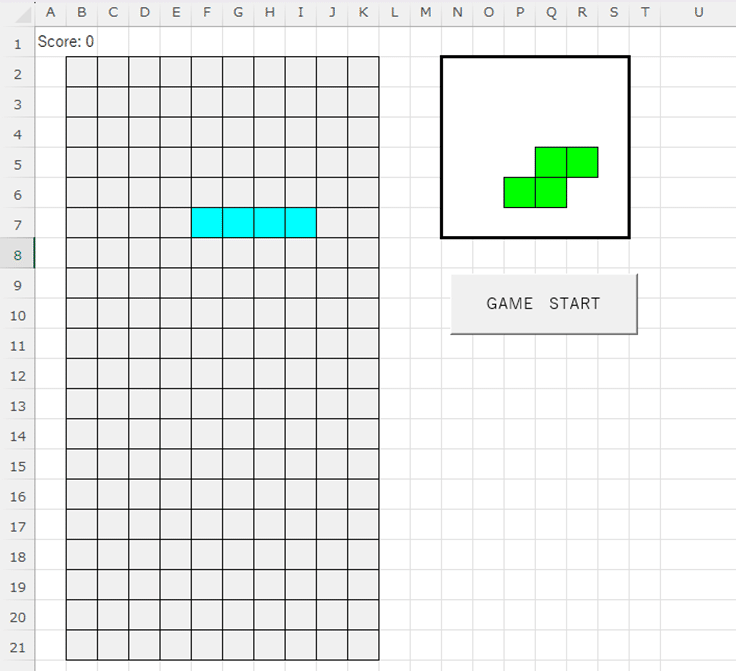Click green preview block in cell R5
Image resolution: width=736 pixels, height=671 pixels.
583,162
